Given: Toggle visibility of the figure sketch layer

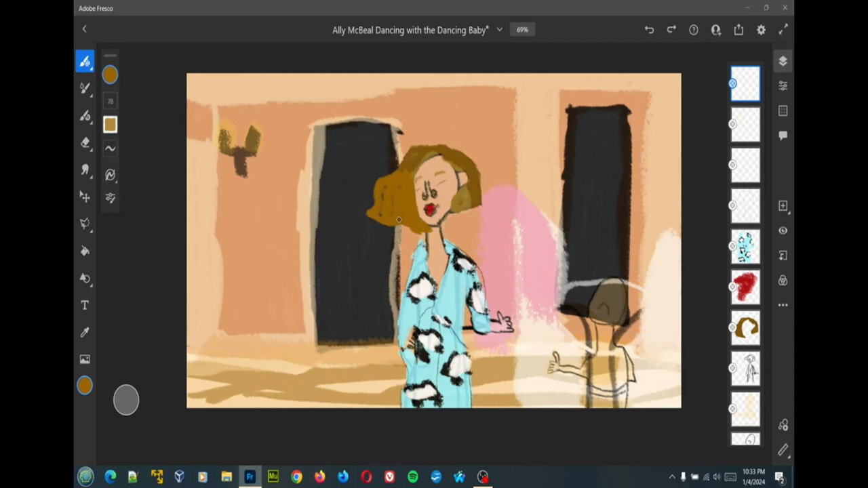Looking at the screenshot, I should (732, 368).
